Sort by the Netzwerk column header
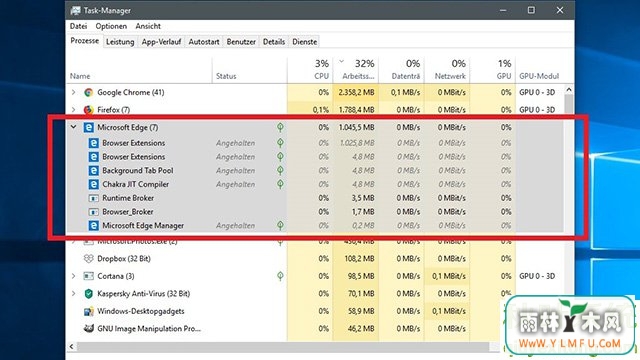Viewport: 640px width, 360px height. click(x=447, y=70)
